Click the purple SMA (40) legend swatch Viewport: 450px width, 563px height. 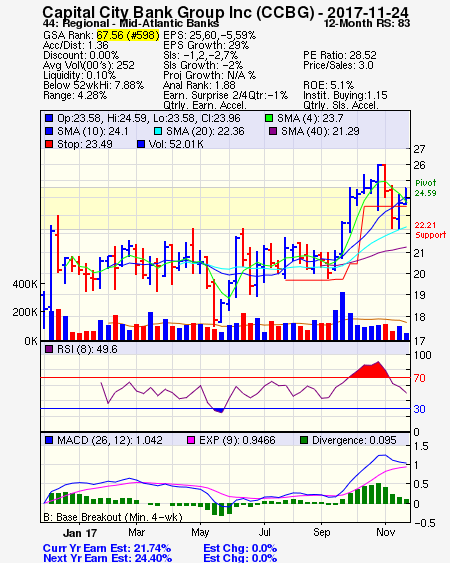click(273, 131)
